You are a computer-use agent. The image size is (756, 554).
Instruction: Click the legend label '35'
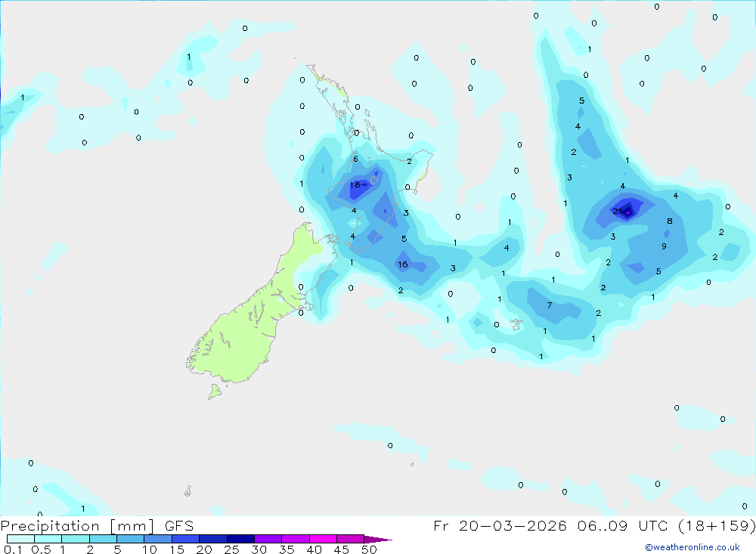point(287,549)
